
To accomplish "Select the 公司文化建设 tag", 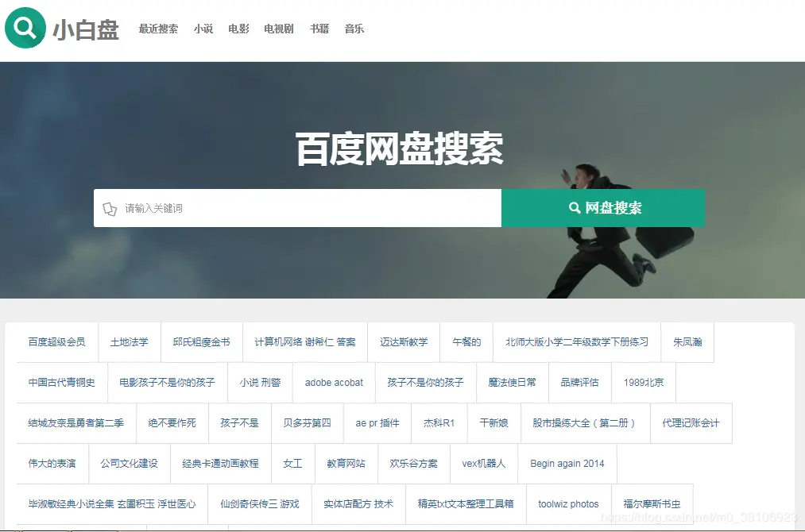I will coord(130,464).
